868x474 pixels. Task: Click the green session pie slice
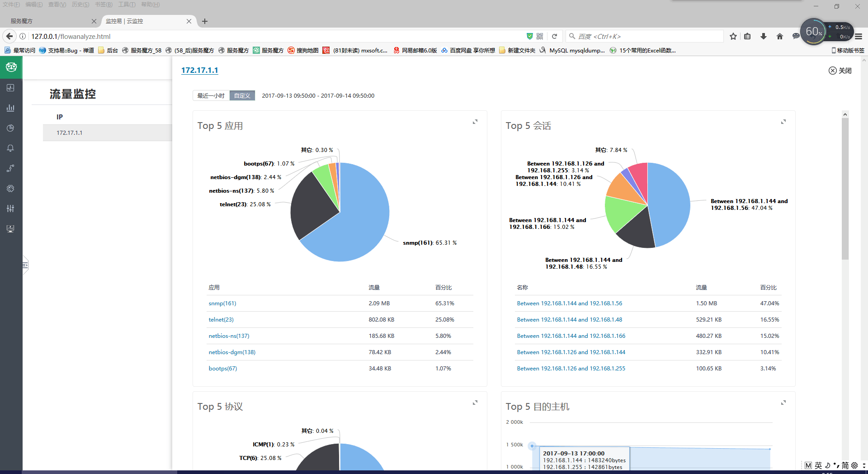coord(623,213)
